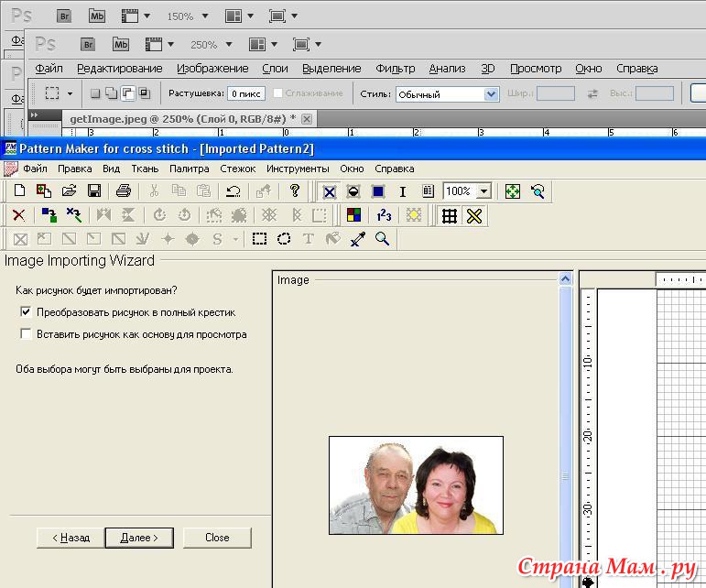Click the Mini Bridge Mb icon in front Photoshop
This screenshot has width=706, height=588.
point(120,45)
